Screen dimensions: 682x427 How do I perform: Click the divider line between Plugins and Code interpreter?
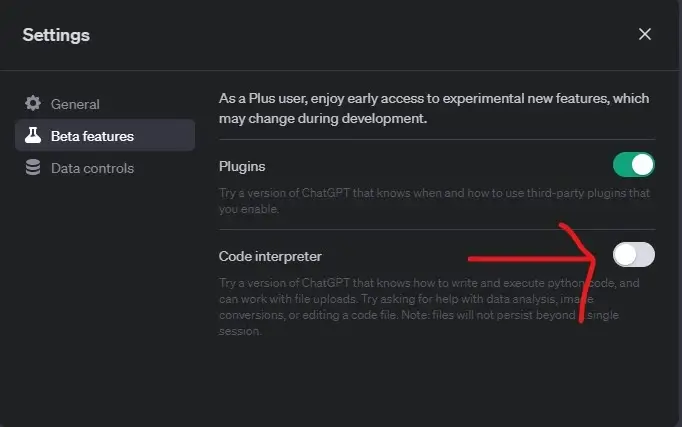(436, 230)
